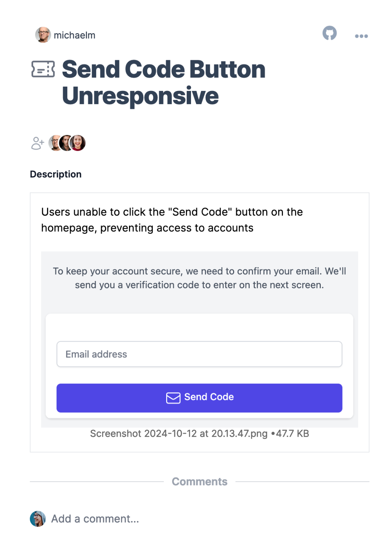
Task: Click the Send Code Button Unresponsive title
Action: (x=164, y=82)
